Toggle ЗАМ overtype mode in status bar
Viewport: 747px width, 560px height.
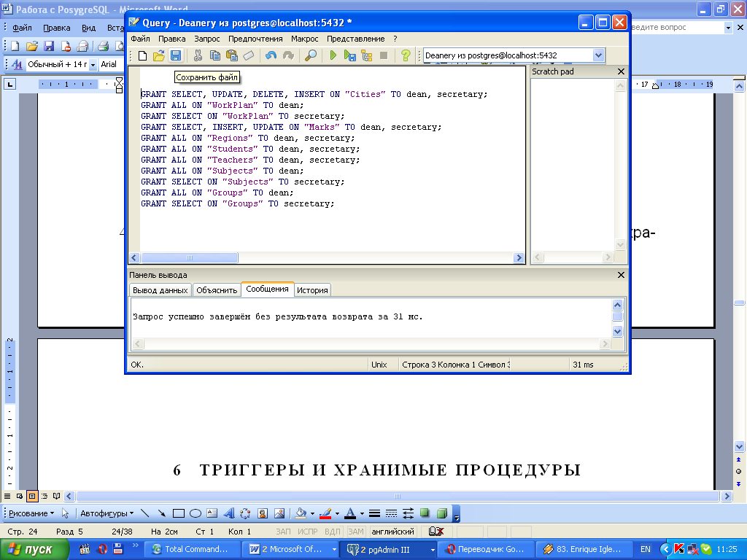356,532
